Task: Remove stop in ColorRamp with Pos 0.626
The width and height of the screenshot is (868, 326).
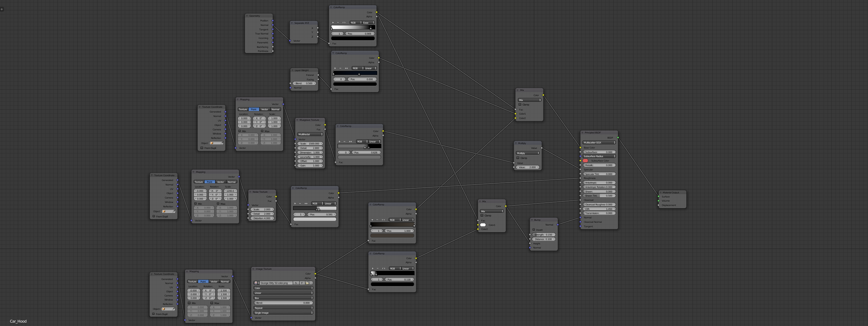Action: 344,141
